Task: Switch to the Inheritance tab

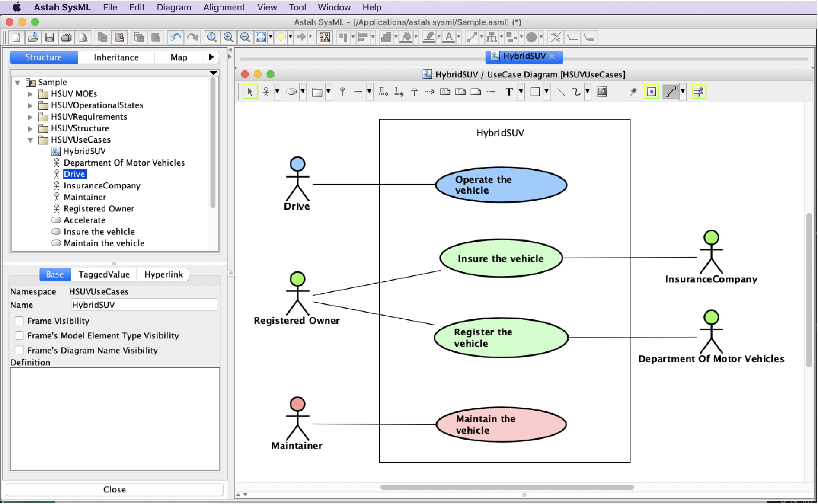Action: 116,57
